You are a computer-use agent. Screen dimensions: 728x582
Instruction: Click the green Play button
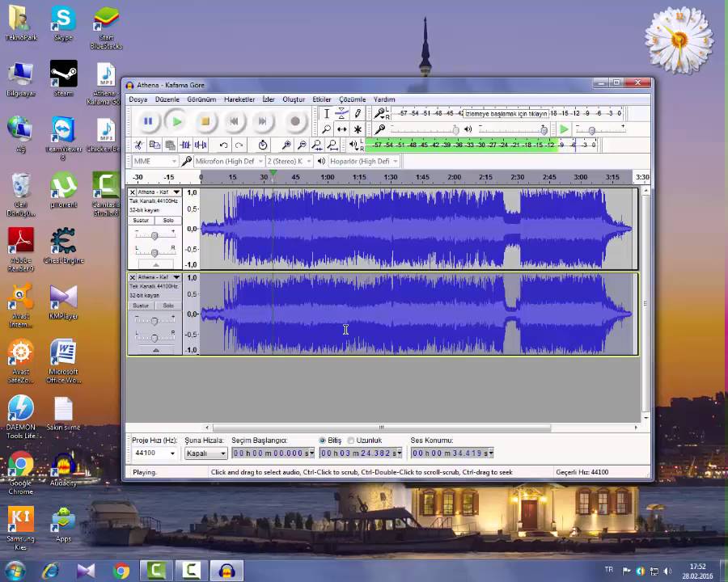click(177, 121)
